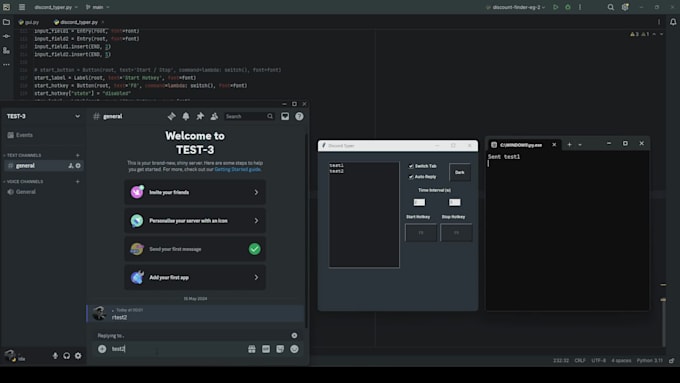Collapse the VOICE CHANNELS category
The image size is (680, 383).
pyautogui.click(x=23, y=181)
